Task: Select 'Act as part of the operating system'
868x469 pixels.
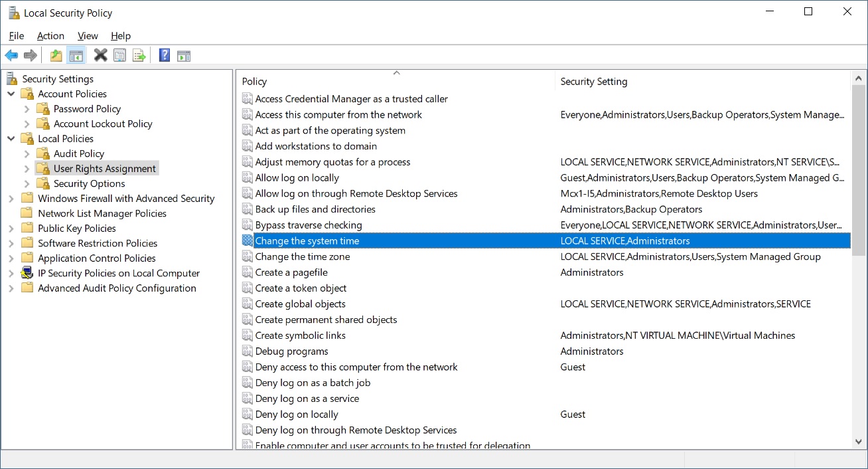Action: [x=330, y=130]
